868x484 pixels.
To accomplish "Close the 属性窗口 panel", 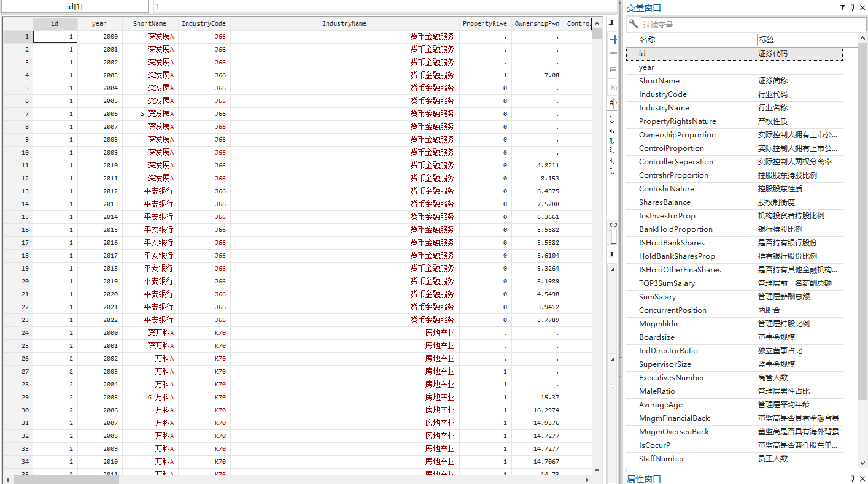I will pyautogui.click(x=862, y=478).
